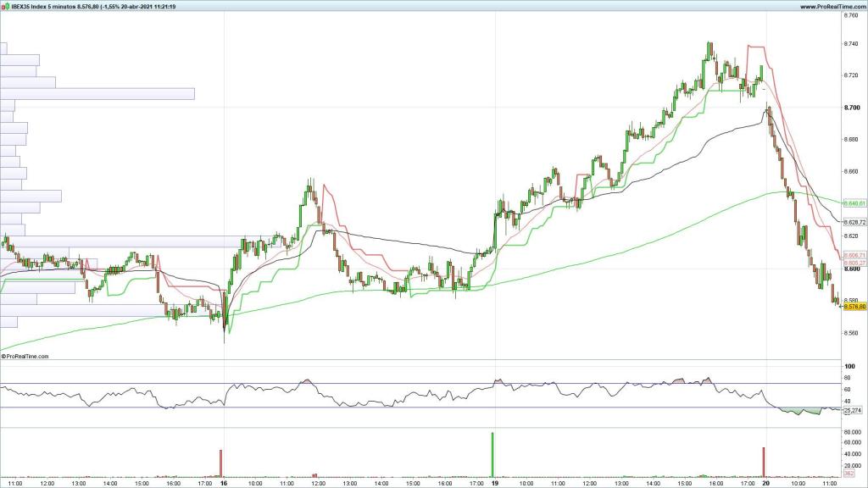Click the 8.700 level on price axis
The image size is (868, 488).
pos(852,108)
